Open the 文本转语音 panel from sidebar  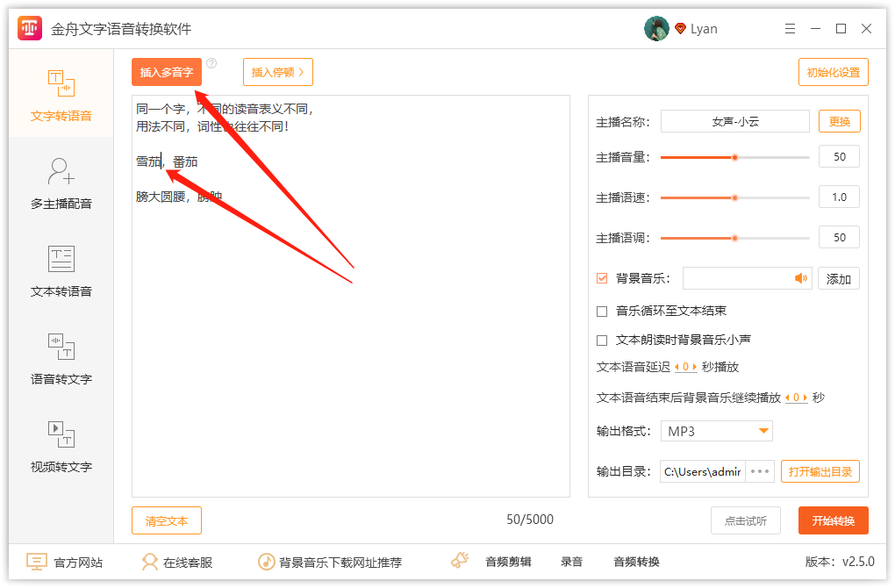61,272
